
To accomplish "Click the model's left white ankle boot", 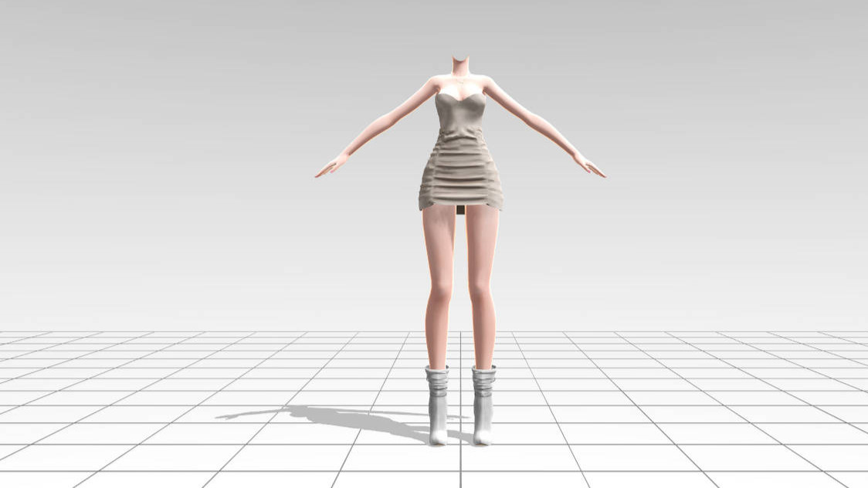I will pyautogui.click(x=437, y=405).
